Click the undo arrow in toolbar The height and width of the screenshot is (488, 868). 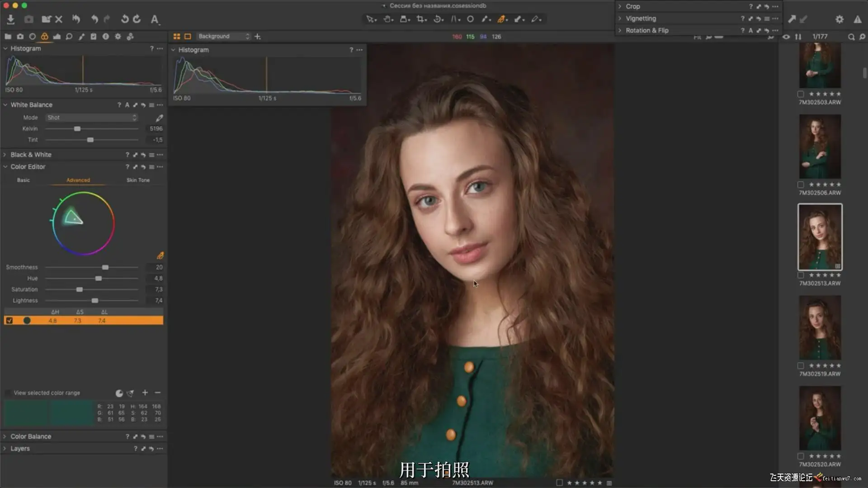pos(94,19)
